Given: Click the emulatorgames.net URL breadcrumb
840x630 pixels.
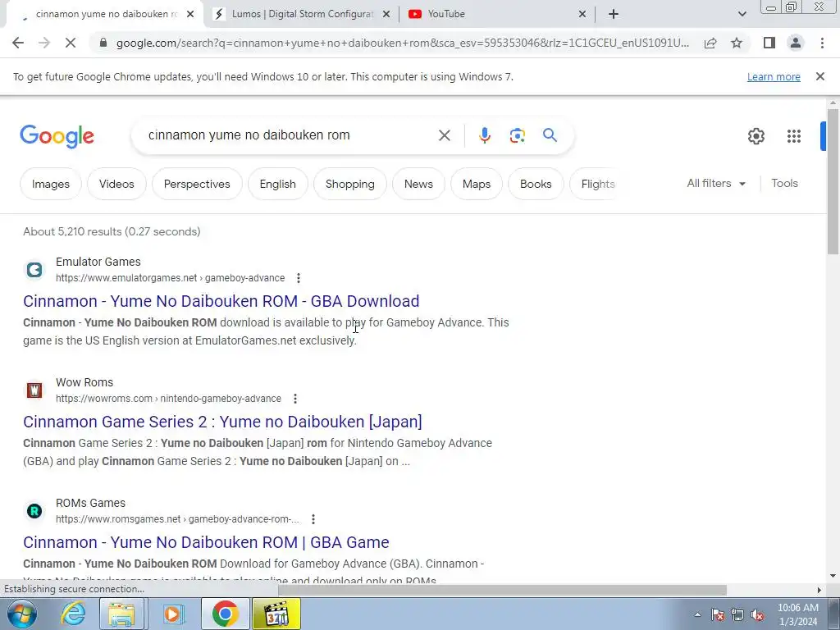Looking at the screenshot, I should (x=170, y=278).
